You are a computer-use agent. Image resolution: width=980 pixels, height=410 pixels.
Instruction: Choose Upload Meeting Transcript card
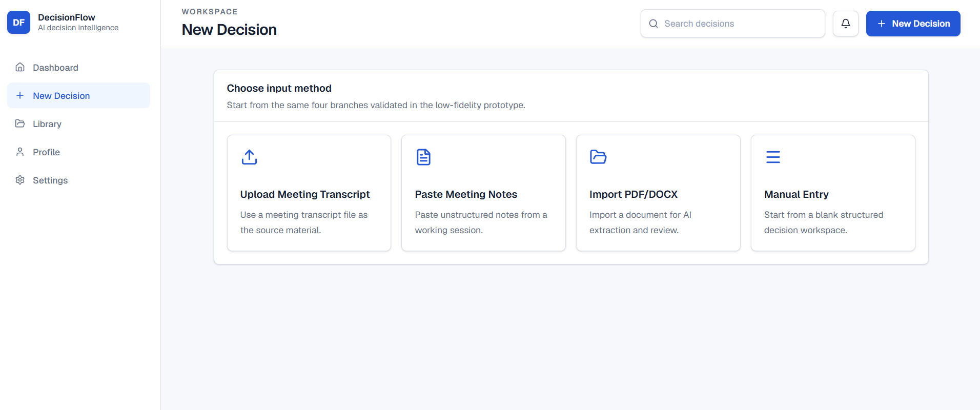309,193
